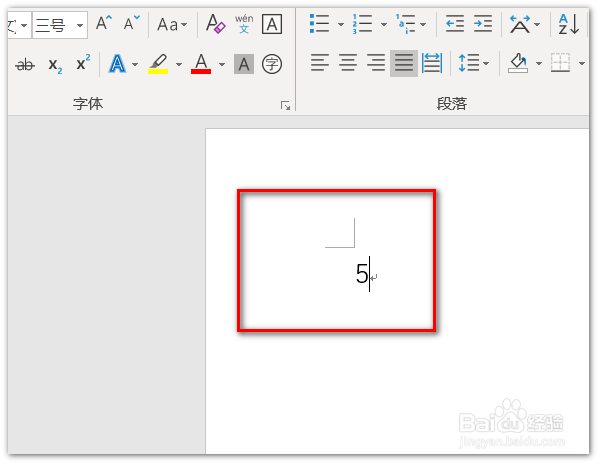Image resolution: width=598 pixels, height=463 pixels.
Task: Apply yellow text highlight color
Action: coord(158,64)
